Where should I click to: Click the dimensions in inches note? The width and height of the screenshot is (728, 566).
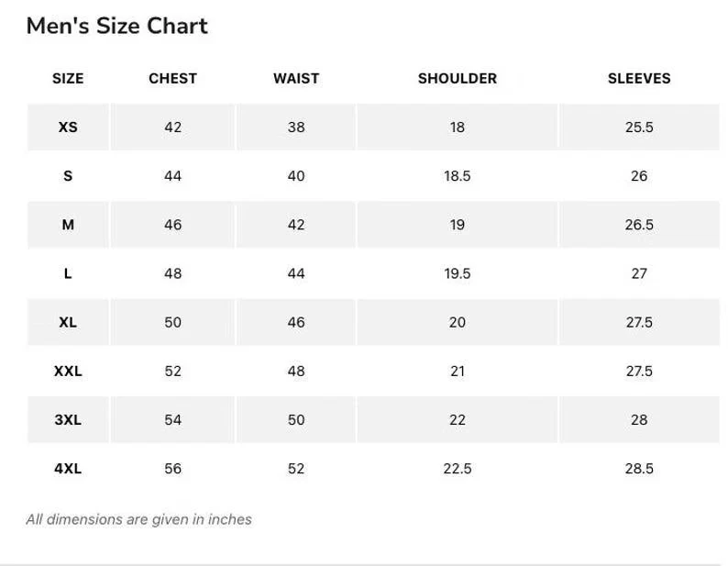pyautogui.click(x=138, y=519)
